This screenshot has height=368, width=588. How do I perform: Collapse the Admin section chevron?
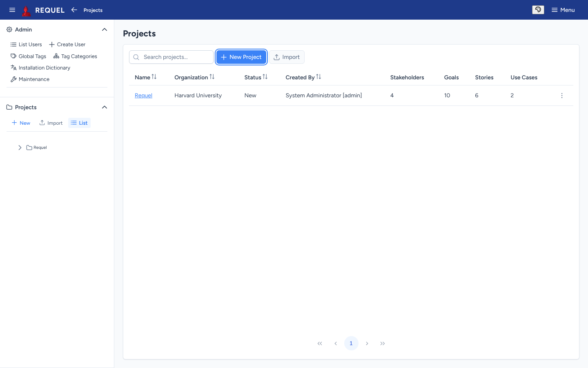click(x=105, y=29)
